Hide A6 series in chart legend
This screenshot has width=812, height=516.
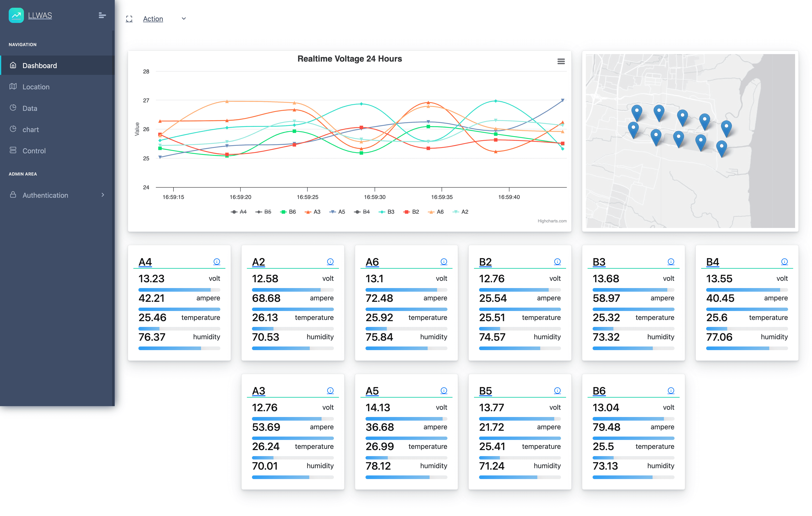(436, 212)
